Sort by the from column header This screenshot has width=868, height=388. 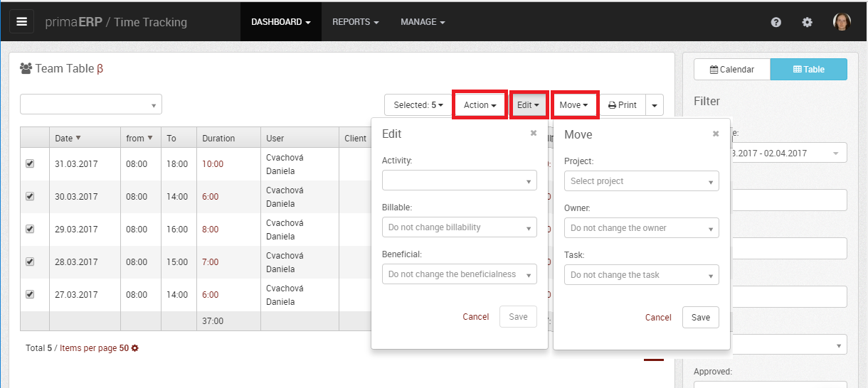click(141, 138)
